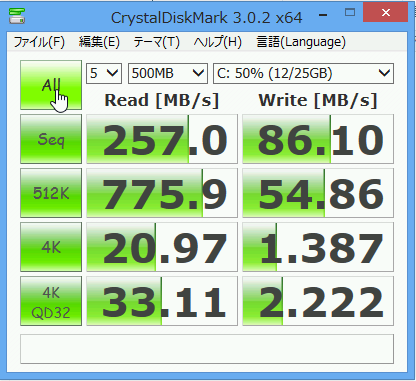Image resolution: width=416 pixels, height=381 pixels.
Task: Open the 編集(E) menu
Action: point(99,42)
